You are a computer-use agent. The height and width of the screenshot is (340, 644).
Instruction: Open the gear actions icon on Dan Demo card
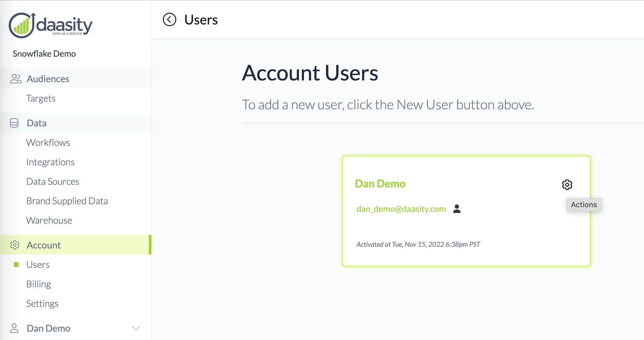tap(567, 184)
